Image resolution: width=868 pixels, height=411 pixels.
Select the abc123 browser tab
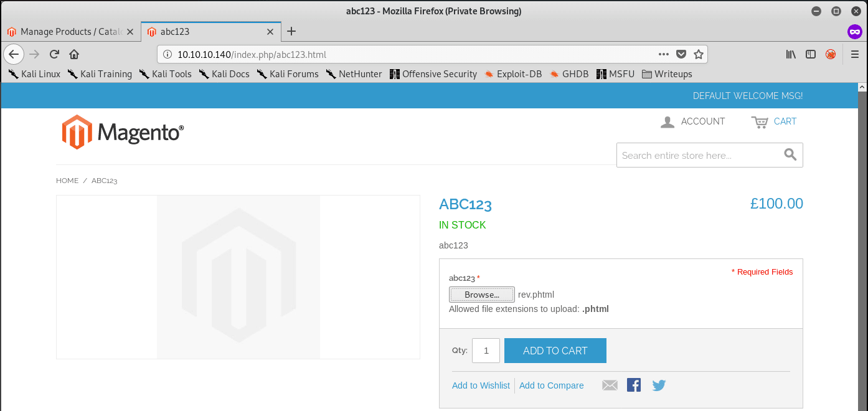[x=212, y=31]
